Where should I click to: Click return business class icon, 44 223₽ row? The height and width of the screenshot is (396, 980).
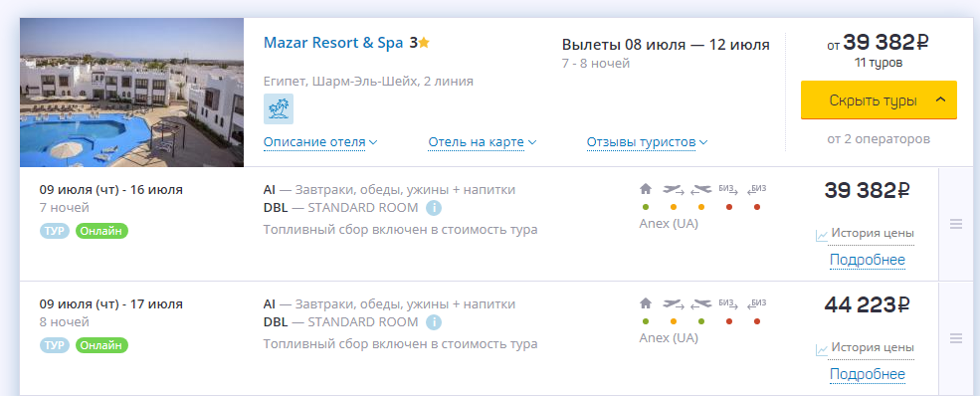coord(756,303)
